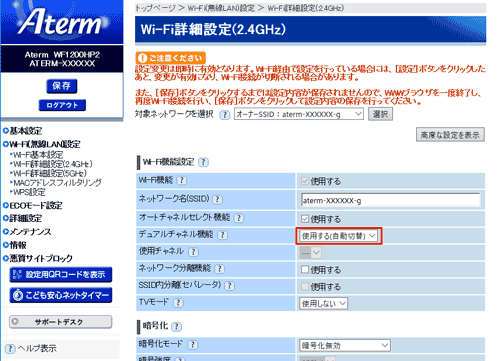500x361 pixels.
Task: Open help icon next to Wi-Fi機能設定 heading
Action: 203,162
